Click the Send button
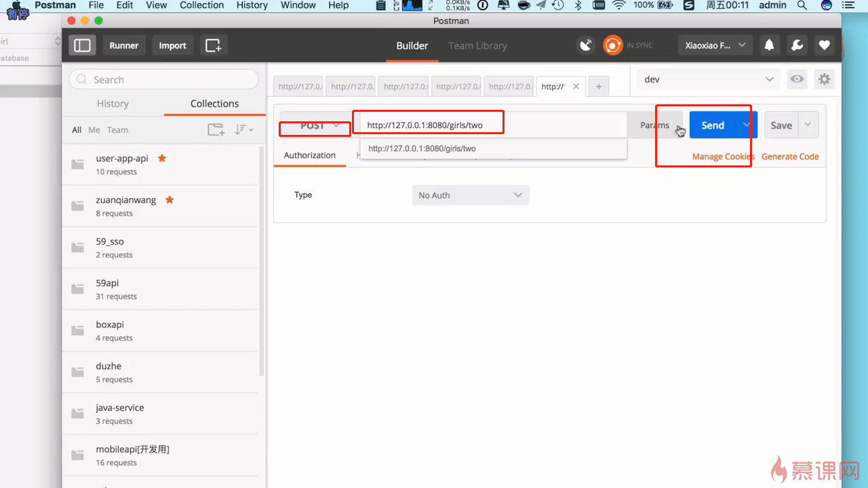 (x=713, y=125)
